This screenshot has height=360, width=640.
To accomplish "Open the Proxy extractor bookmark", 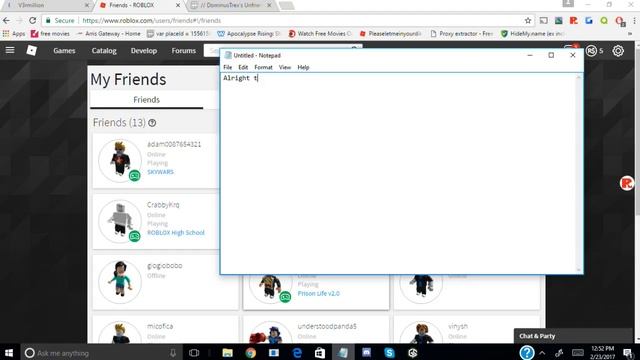I will pos(462,33).
